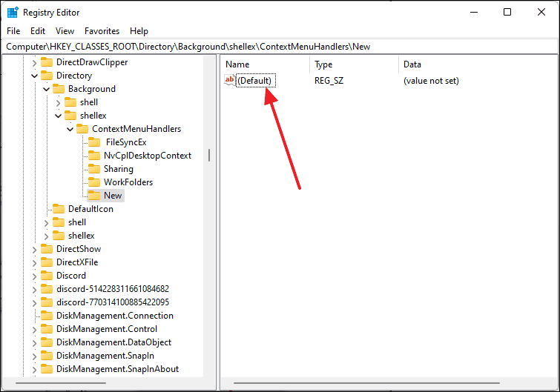Viewport: 560px width, 392px height.
Task: Maximize the Registry Editor window
Action: coord(507,12)
